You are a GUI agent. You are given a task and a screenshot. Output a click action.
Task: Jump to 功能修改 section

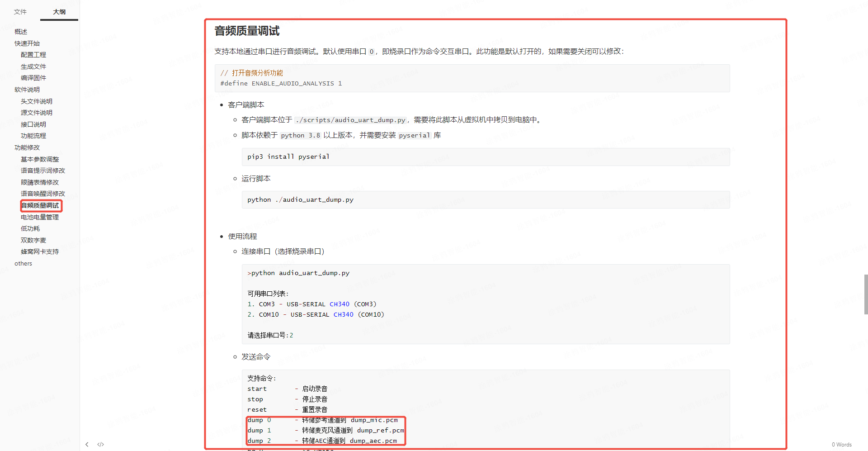(27, 147)
